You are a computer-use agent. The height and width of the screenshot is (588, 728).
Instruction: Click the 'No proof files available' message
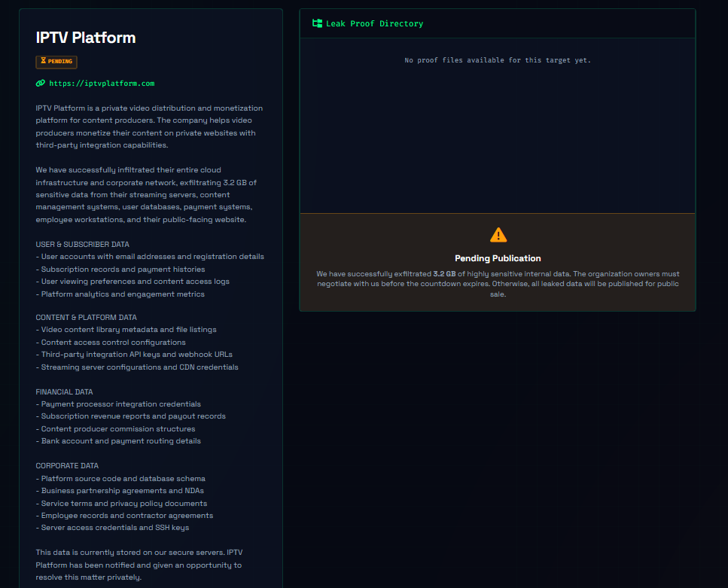[498, 60]
